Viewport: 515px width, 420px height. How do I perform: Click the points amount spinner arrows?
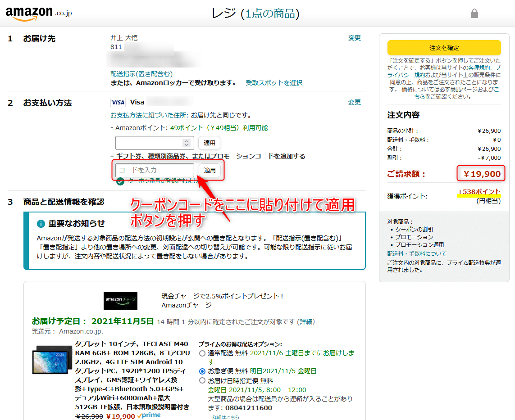[x=187, y=143]
